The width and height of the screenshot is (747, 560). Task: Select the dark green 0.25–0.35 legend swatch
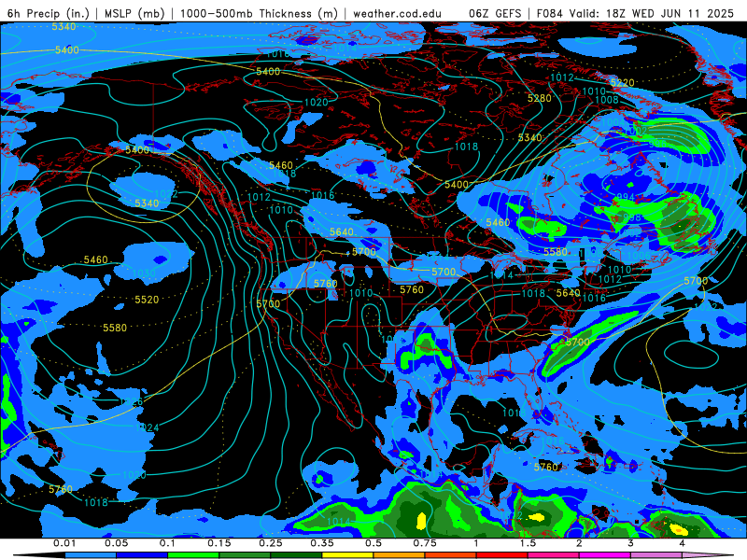[296, 555]
